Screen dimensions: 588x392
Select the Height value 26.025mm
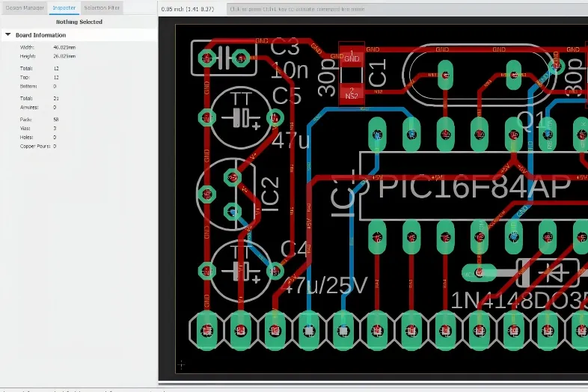point(64,56)
